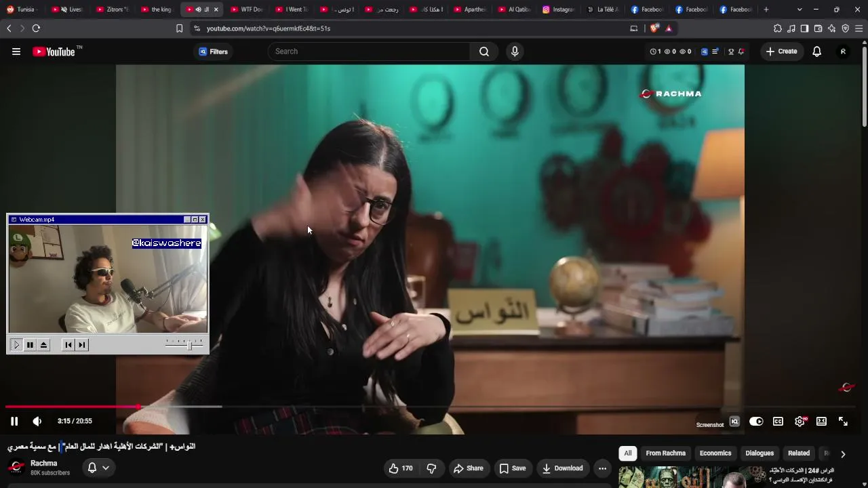
Task: Pause the YouTube video
Action: pyautogui.click(x=14, y=421)
